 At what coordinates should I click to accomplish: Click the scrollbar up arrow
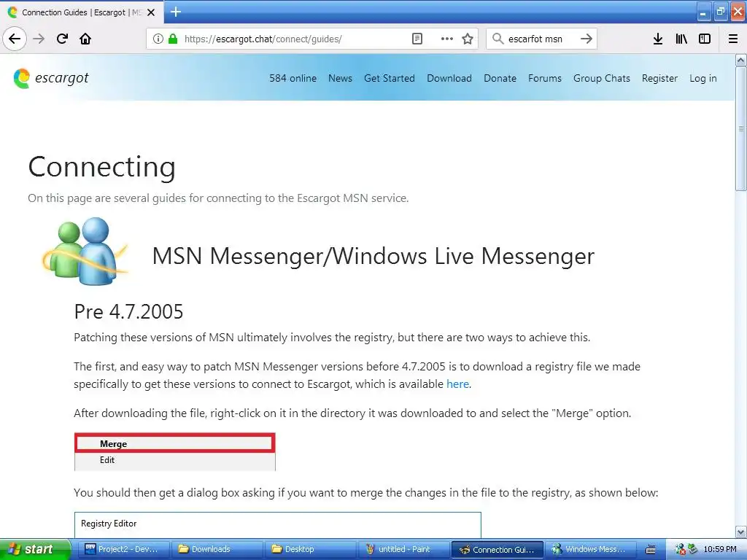pyautogui.click(x=740, y=60)
